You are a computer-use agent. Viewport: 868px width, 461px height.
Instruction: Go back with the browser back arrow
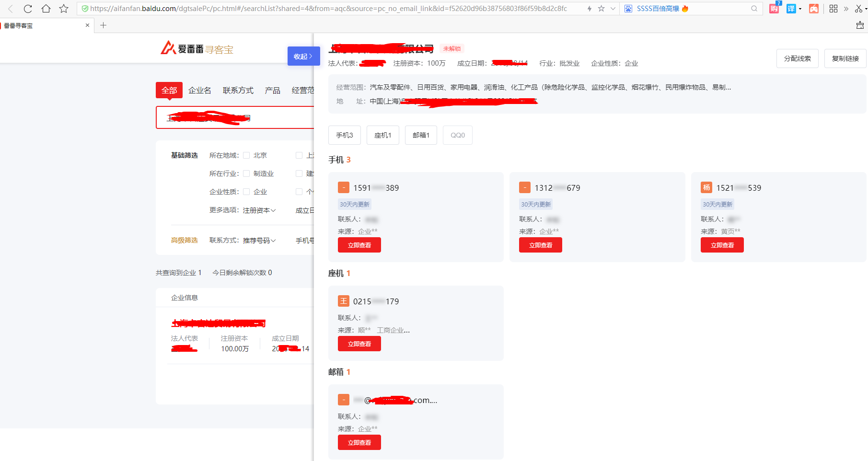tap(11, 9)
